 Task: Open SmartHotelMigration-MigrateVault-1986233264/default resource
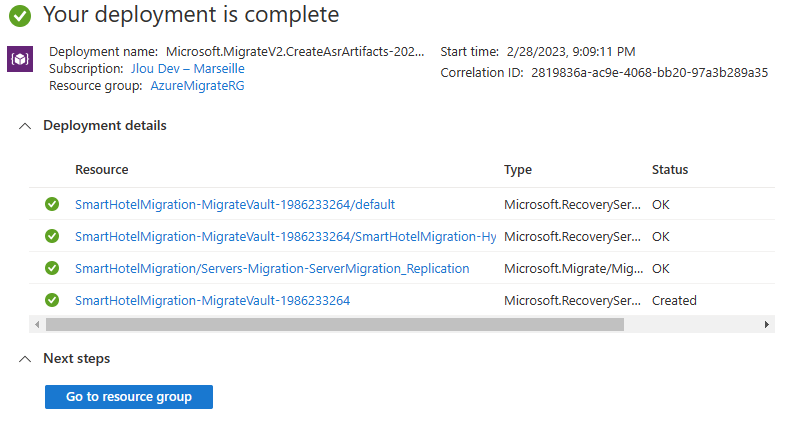pyautogui.click(x=235, y=204)
